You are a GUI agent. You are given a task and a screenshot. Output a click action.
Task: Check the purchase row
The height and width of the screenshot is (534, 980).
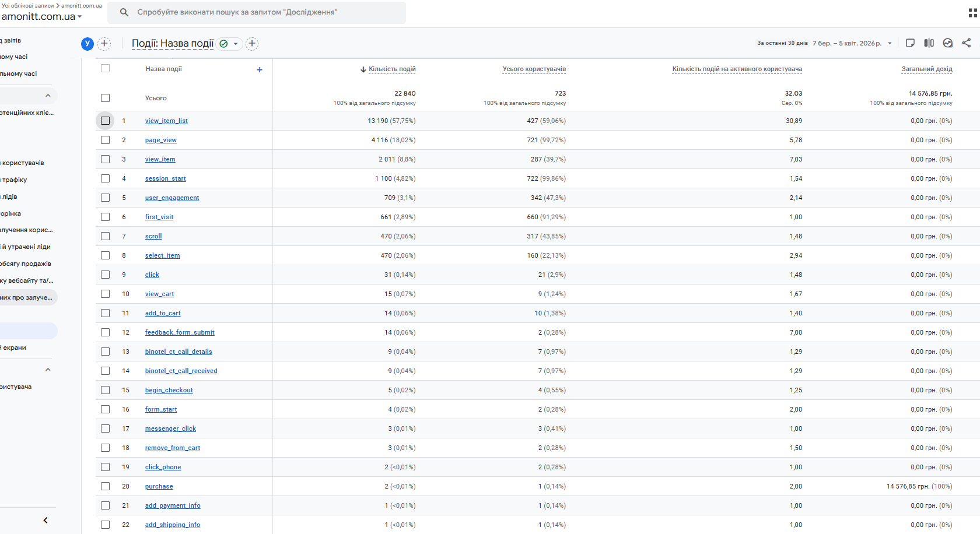click(105, 486)
